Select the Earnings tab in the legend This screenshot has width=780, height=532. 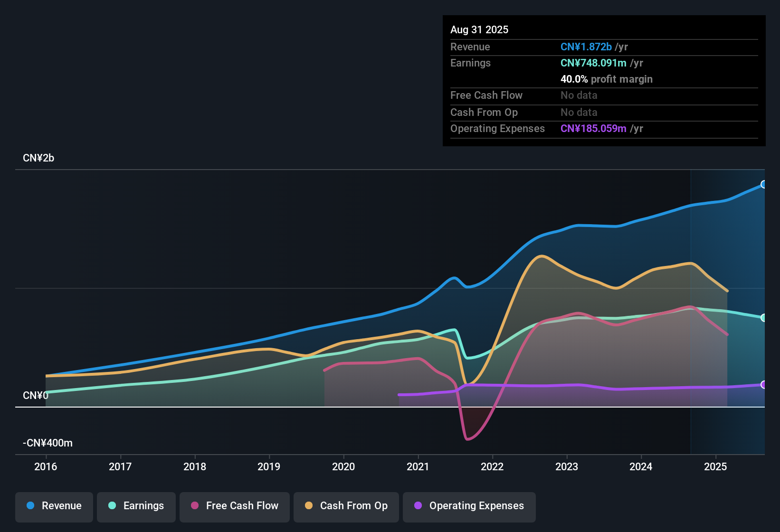pyautogui.click(x=136, y=506)
